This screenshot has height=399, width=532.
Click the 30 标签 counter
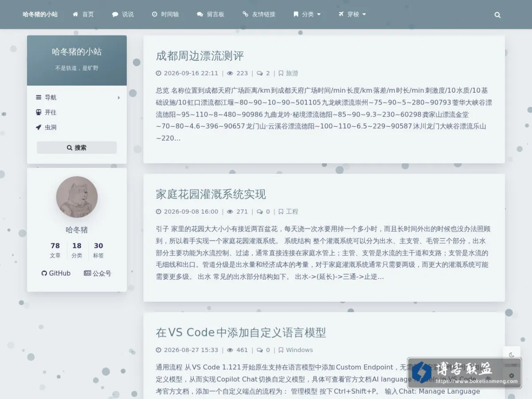click(x=98, y=250)
